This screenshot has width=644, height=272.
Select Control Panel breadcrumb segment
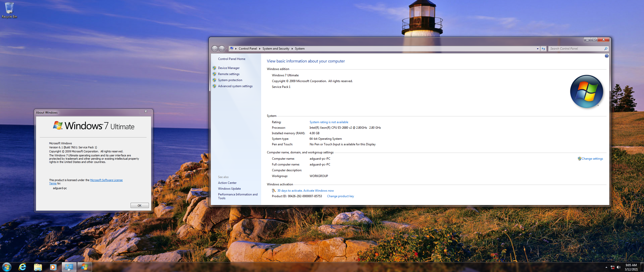click(248, 49)
